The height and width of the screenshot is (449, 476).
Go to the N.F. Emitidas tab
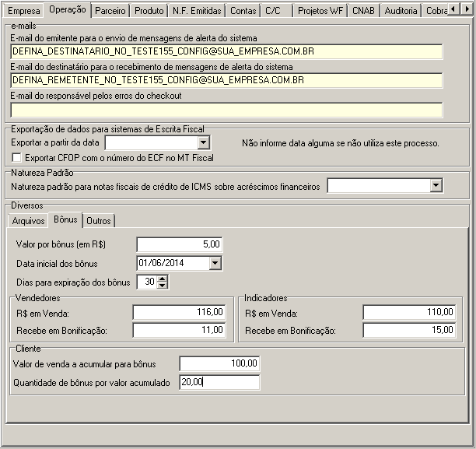197,11
